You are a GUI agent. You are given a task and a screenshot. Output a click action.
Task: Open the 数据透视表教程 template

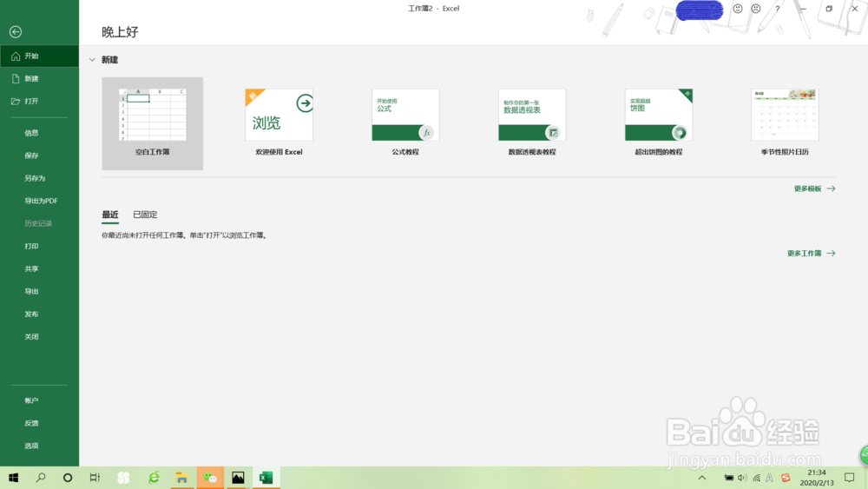point(532,123)
